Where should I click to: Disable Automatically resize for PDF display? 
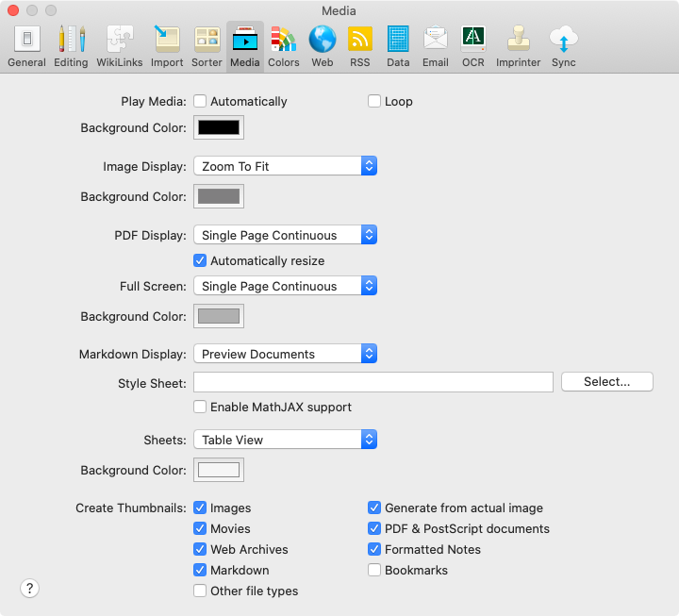[200, 260]
